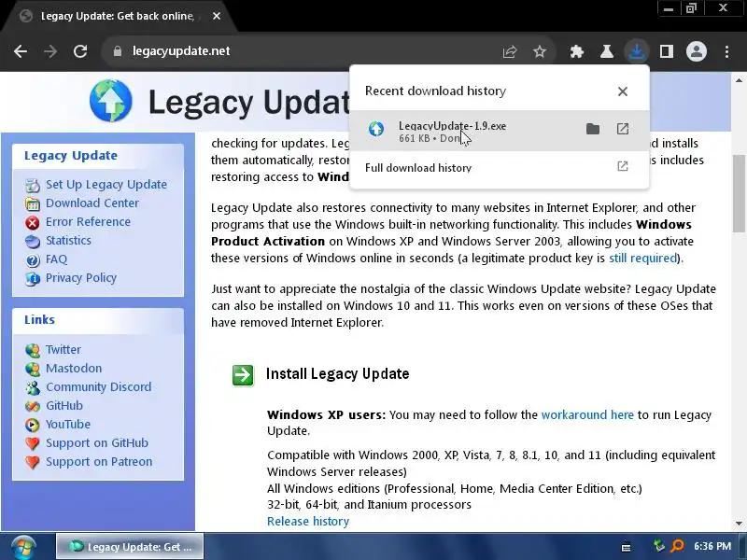
Task: Click the vertical scrollbar thumb
Action: pos(739,193)
